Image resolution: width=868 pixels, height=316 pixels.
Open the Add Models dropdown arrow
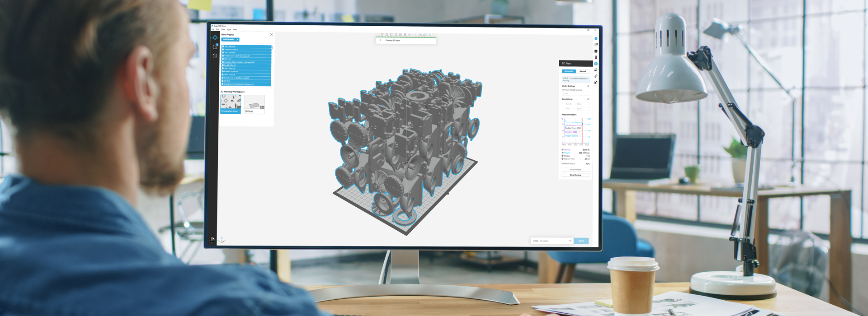click(238, 40)
